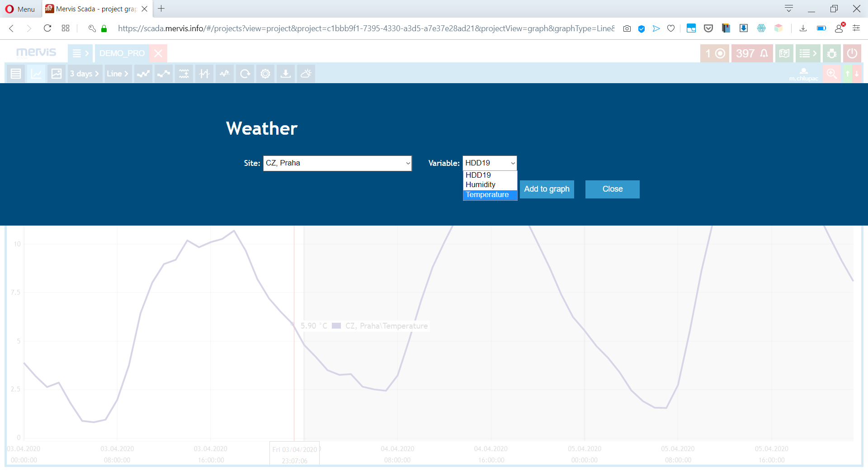Open graph settings with the gear icon
Image resolution: width=868 pixels, height=471 pixels.
click(265, 73)
